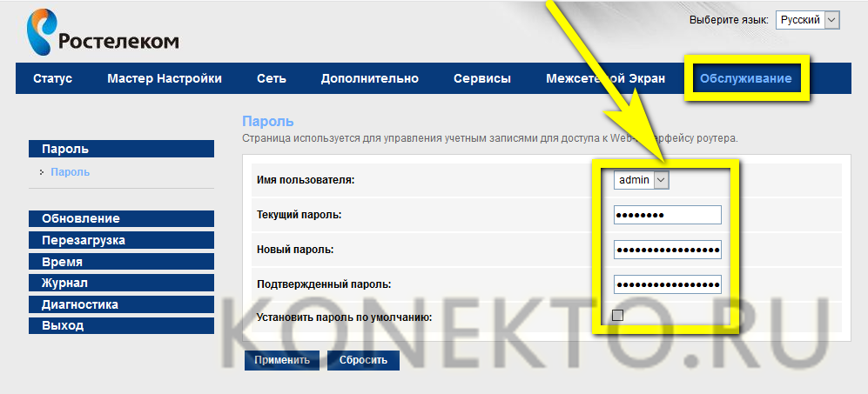Viewport: 868px width, 394px height.
Task: Go to the Дополнительно tab
Action: click(x=369, y=78)
